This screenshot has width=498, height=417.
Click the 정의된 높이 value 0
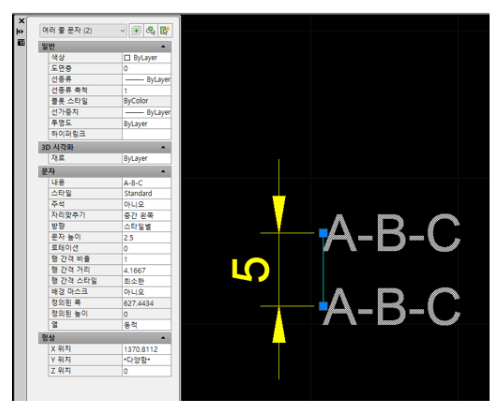[x=147, y=314]
